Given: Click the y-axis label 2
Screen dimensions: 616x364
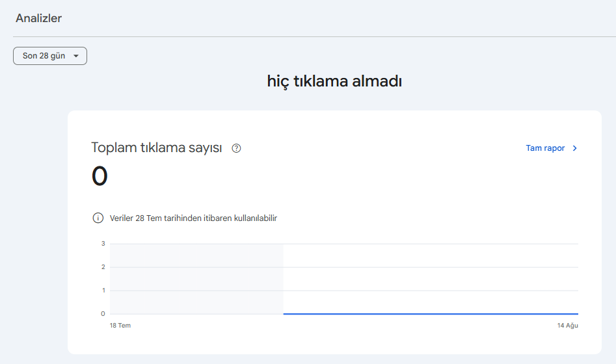Looking at the screenshot, I should 103,267.
